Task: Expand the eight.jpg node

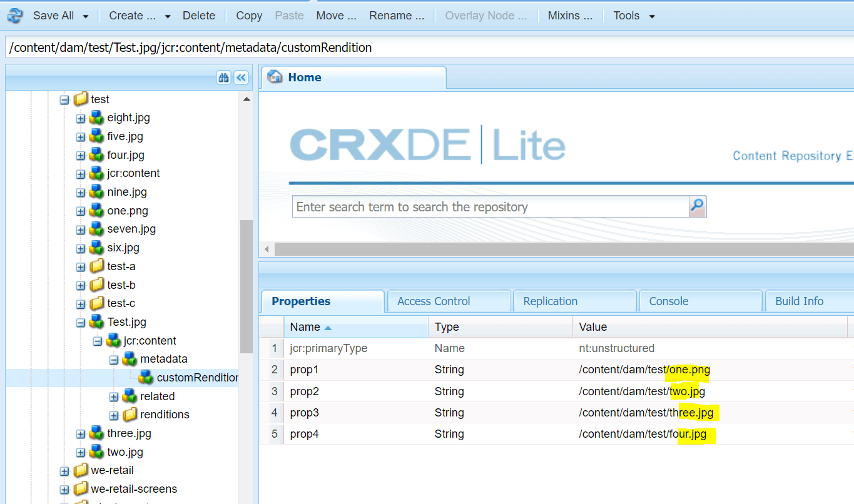Action: click(x=81, y=118)
